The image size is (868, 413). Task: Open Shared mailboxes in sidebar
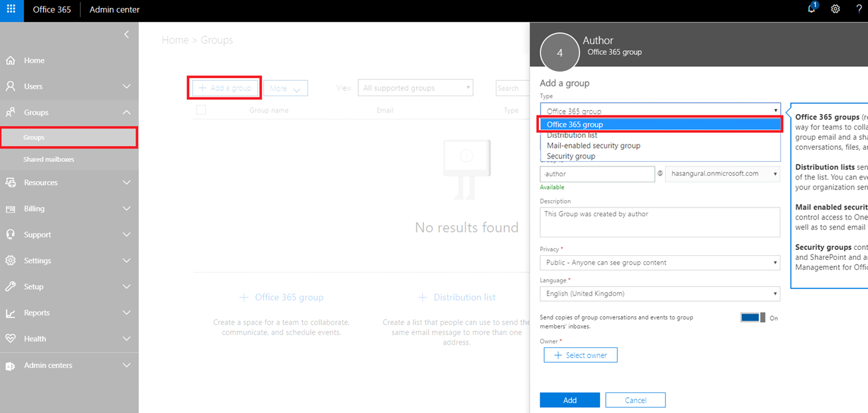click(x=69, y=160)
